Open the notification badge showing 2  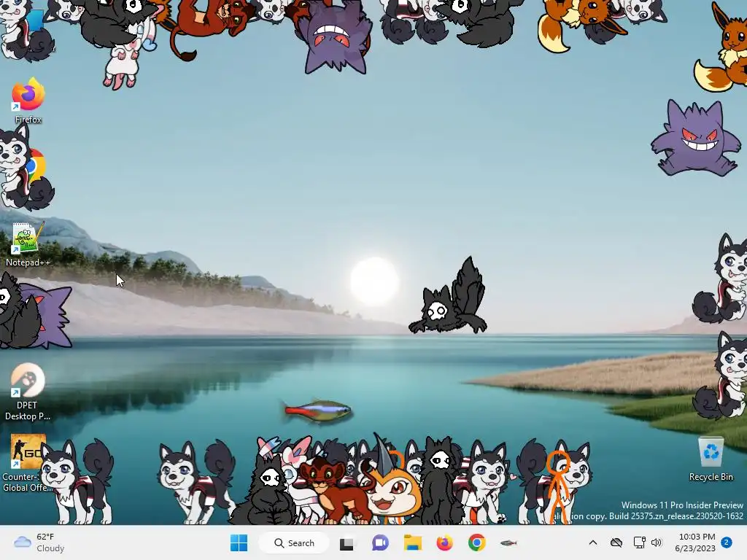pos(727,542)
